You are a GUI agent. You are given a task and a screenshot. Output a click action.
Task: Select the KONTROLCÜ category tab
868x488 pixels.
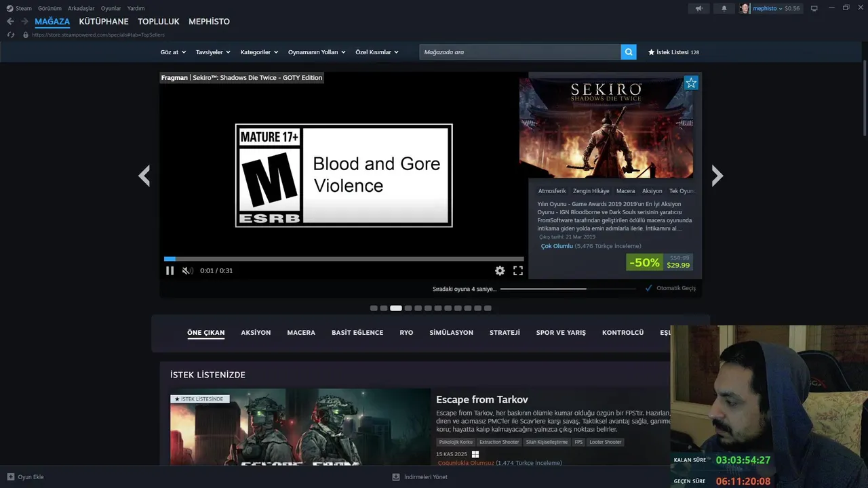[623, 333]
